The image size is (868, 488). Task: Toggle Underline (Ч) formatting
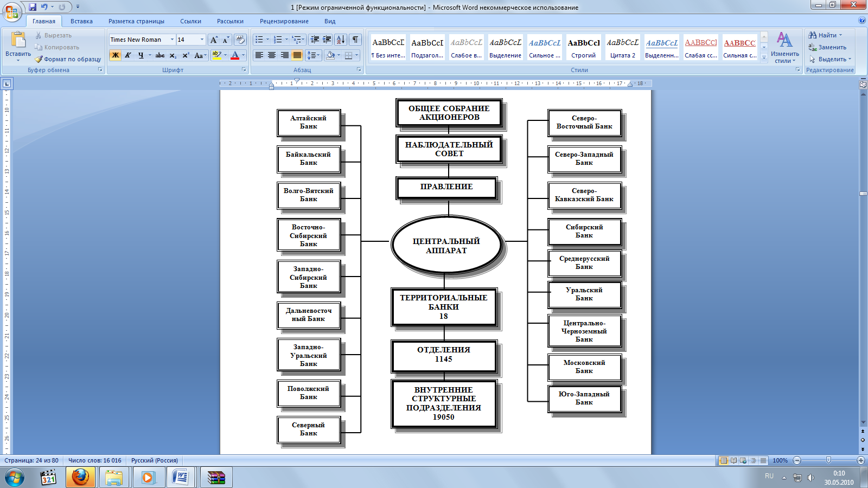(141, 55)
